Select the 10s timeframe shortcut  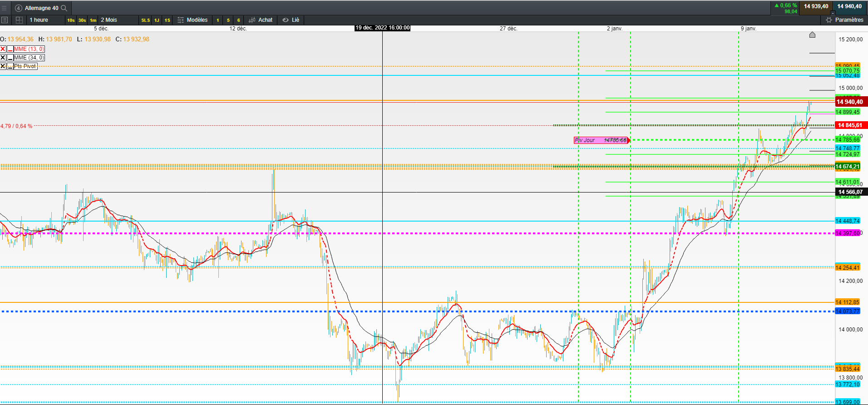[71, 20]
